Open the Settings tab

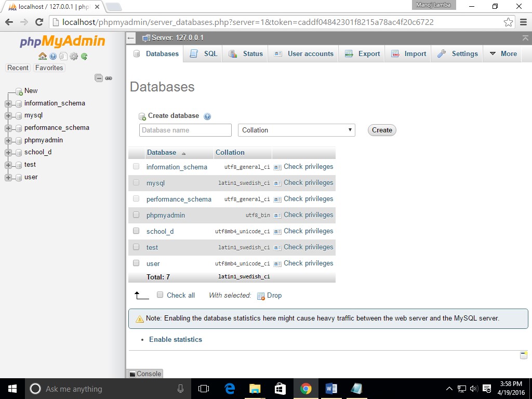(x=457, y=54)
